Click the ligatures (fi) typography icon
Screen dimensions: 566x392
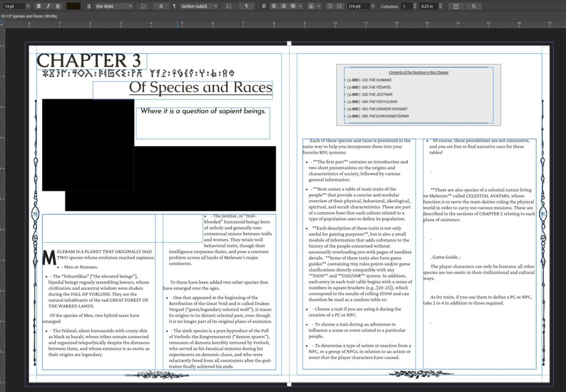pyautogui.click(x=474, y=6)
